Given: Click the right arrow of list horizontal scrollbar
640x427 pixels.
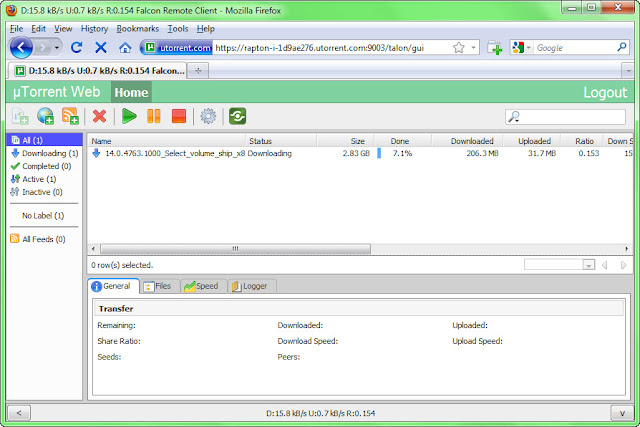Looking at the screenshot, I should [x=627, y=249].
